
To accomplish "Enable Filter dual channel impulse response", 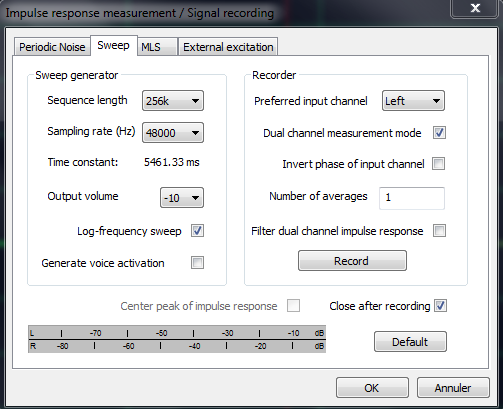I will click(439, 231).
